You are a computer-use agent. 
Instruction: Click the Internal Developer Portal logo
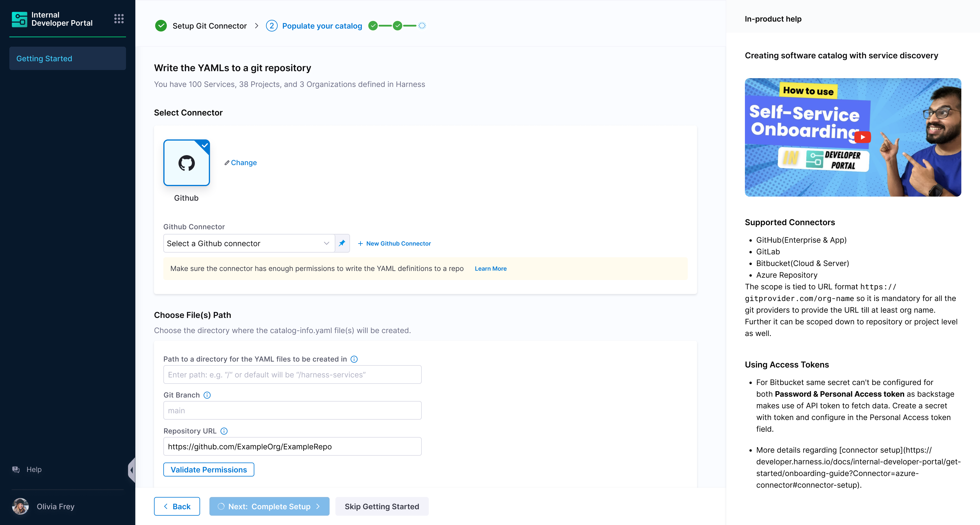tap(20, 19)
